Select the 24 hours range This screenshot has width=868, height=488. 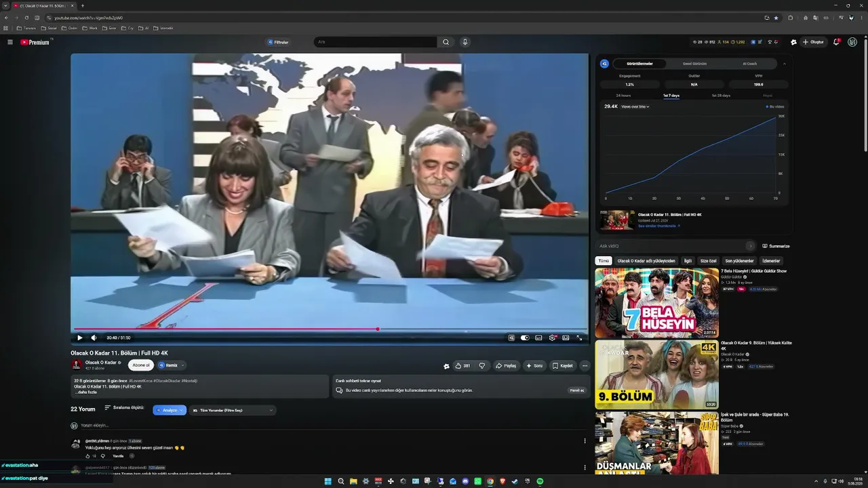[x=623, y=96]
